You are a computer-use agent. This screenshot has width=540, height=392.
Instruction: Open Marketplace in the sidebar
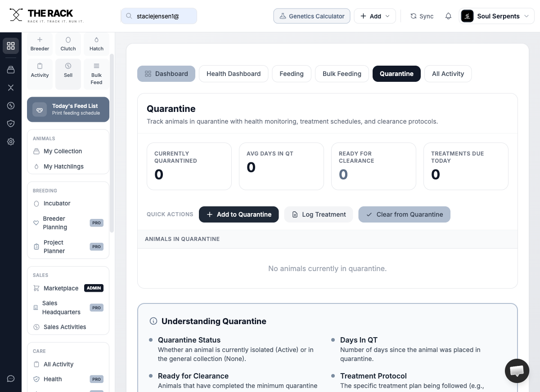61,288
